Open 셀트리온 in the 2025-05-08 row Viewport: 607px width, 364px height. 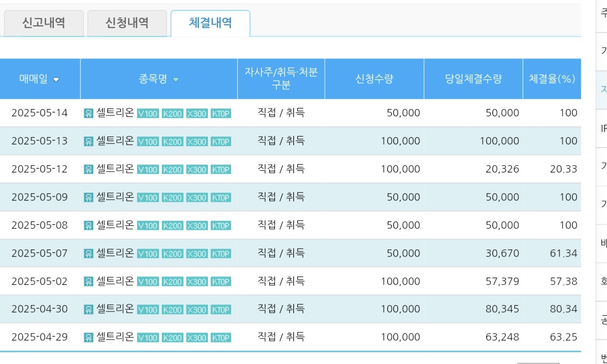coord(115,225)
